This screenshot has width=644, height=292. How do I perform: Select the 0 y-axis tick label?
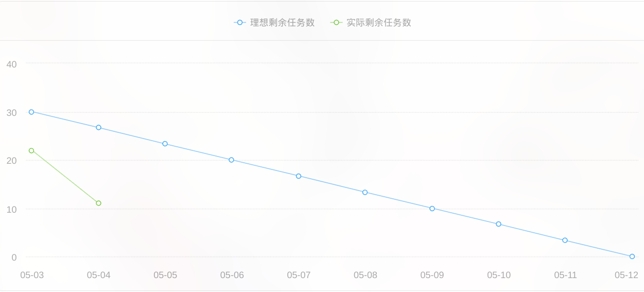14,257
